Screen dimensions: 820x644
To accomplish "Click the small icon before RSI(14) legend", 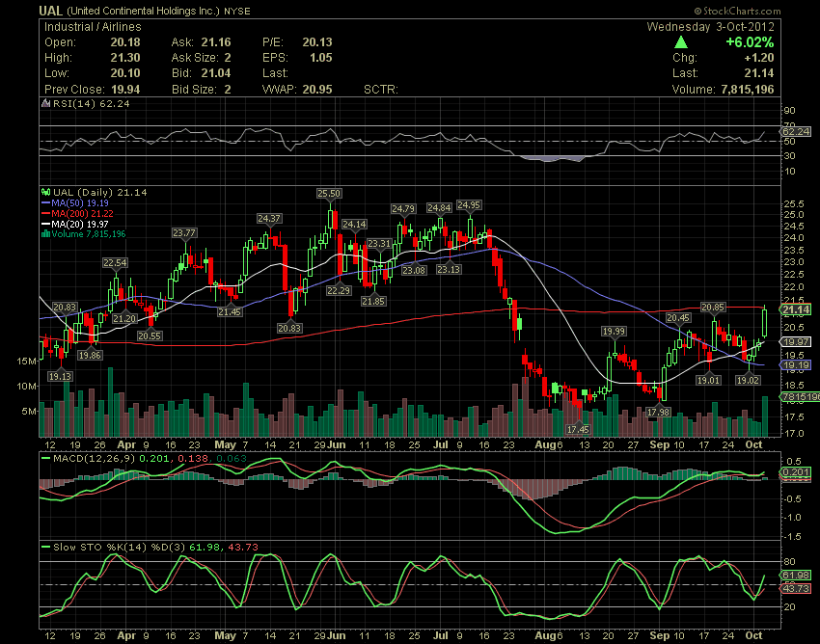I will (x=46, y=103).
